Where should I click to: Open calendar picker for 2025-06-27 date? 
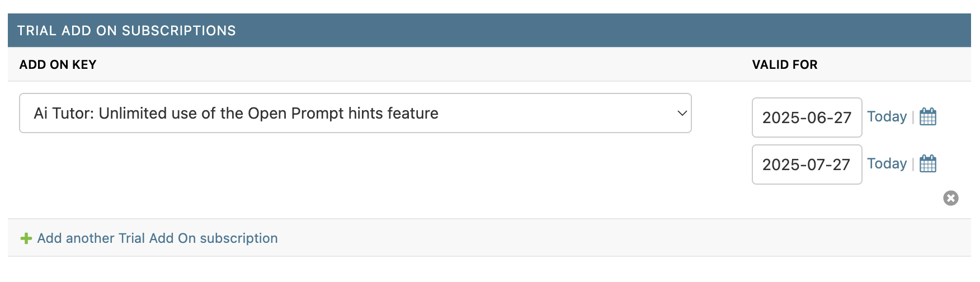(927, 117)
